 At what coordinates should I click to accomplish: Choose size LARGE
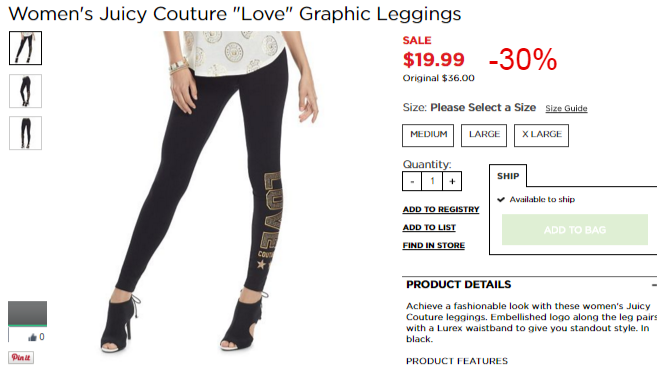click(x=484, y=135)
